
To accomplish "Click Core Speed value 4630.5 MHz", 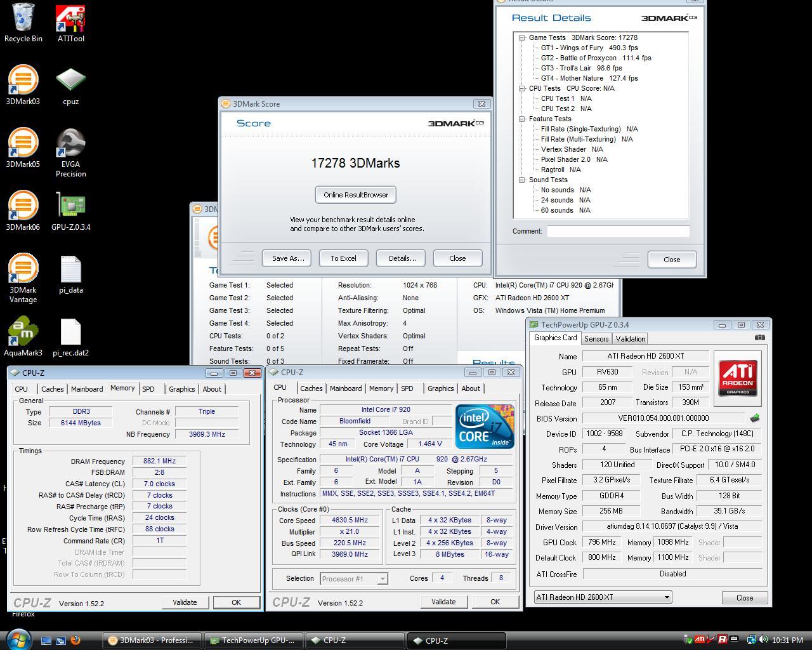I will pyautogui.click(x=350, y=520).
